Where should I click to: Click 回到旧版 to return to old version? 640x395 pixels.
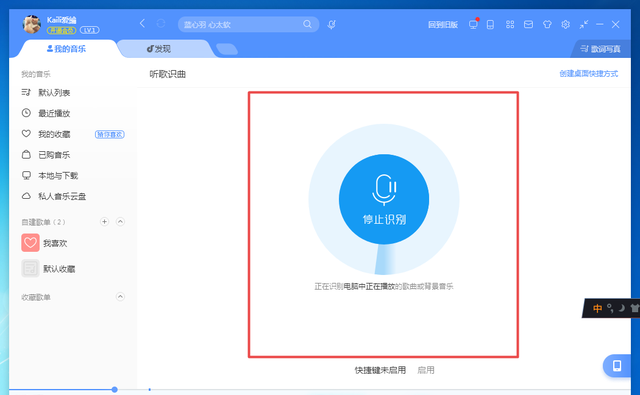443,25
